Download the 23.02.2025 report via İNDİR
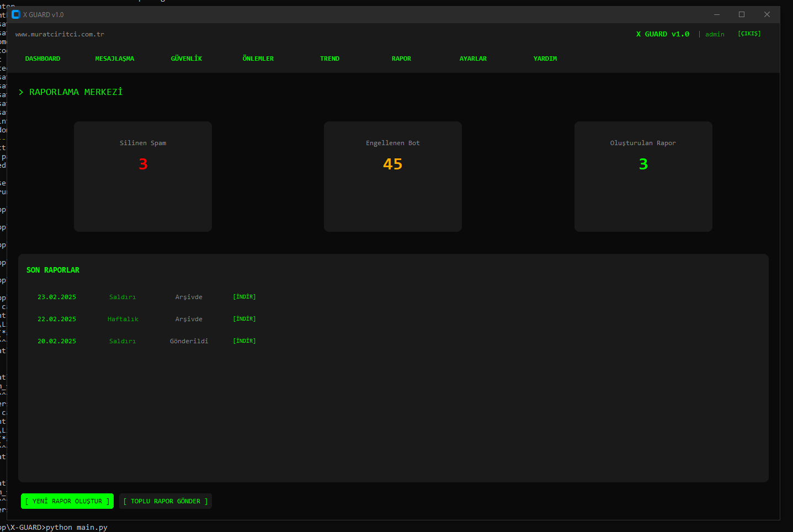The width and height of the screenshot is (793, 532). pos(244,297)
